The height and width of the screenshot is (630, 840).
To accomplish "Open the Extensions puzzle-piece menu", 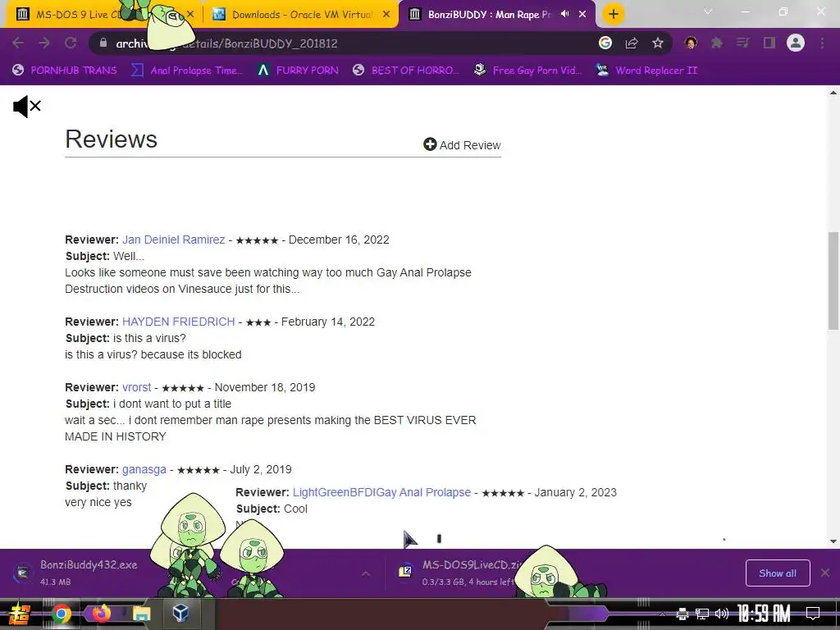I will pos(717,43).
